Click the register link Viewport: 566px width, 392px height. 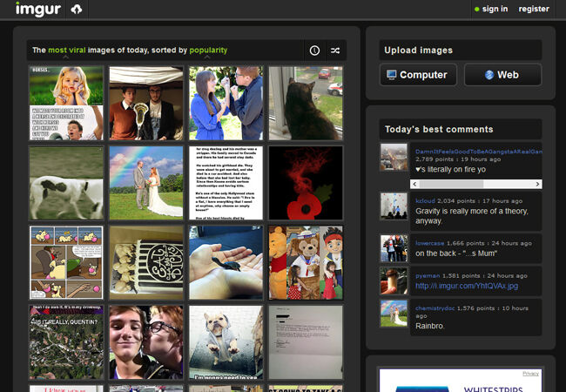pos(534,9)
